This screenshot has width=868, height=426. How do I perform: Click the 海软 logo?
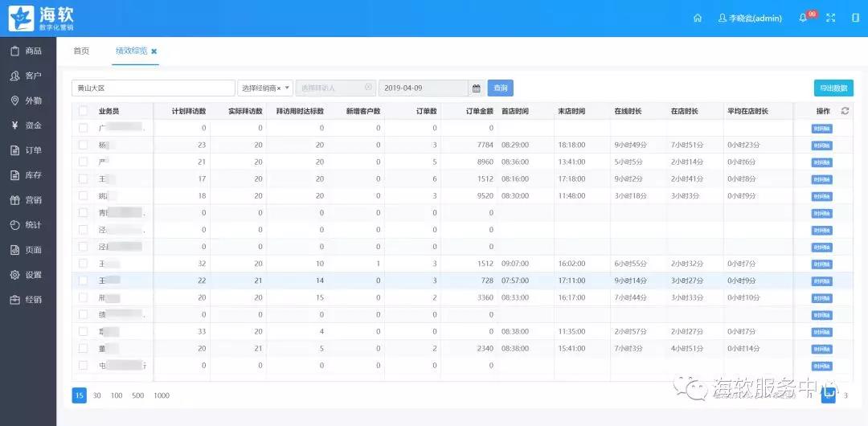pos(41,18)
